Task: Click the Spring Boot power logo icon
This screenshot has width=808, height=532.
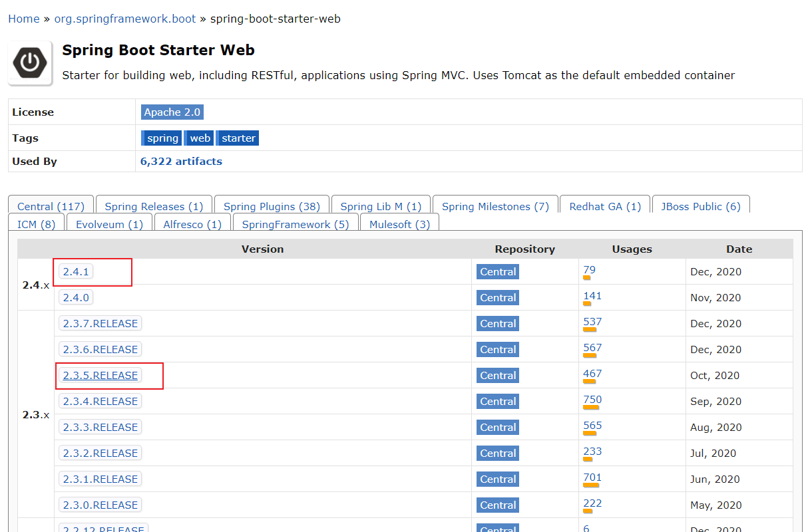Action: (x=30, y=63)
